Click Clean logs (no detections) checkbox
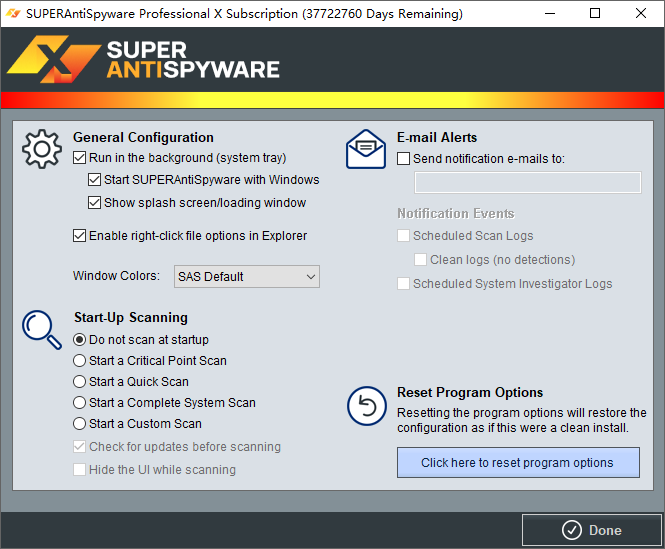 click(x=420, y=260)
